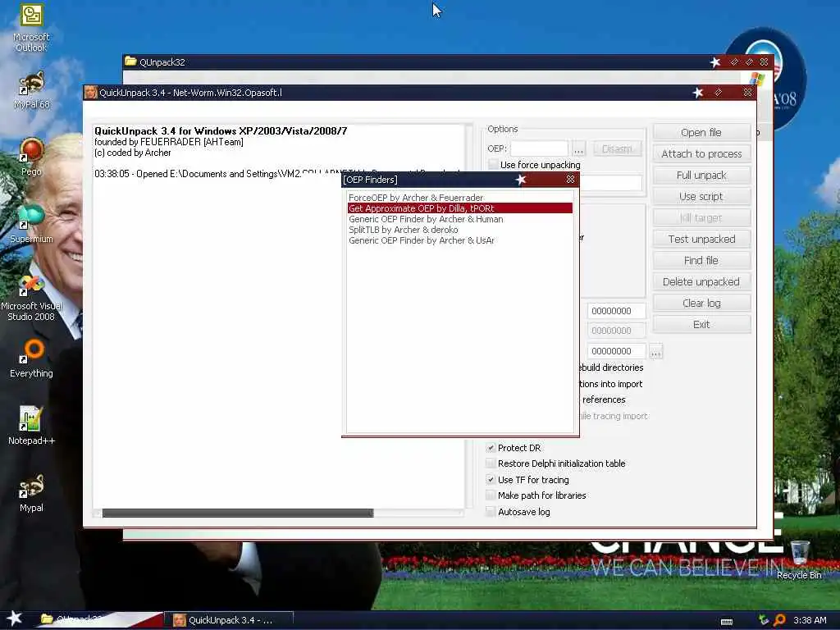Select the Pego desktop icon
840x630 pixels.
31,157
